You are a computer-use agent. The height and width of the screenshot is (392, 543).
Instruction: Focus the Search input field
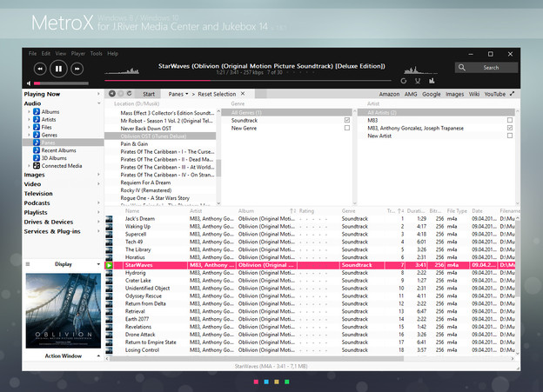click(491, 68)
